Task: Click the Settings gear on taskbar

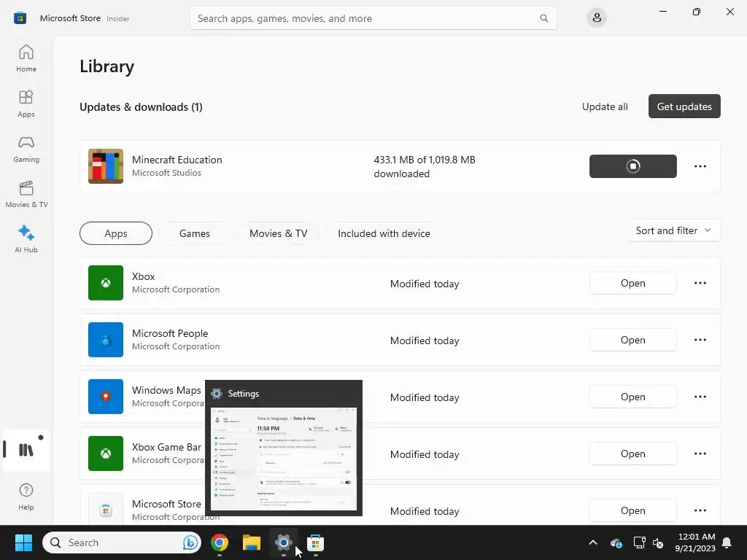Action: tap(284, 542)
